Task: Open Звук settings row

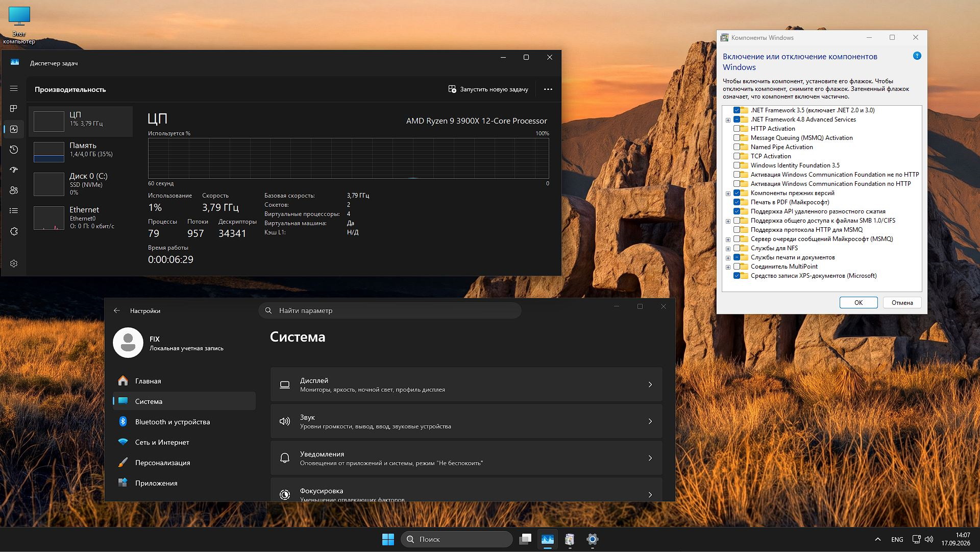Action: [x=466, y=421]
